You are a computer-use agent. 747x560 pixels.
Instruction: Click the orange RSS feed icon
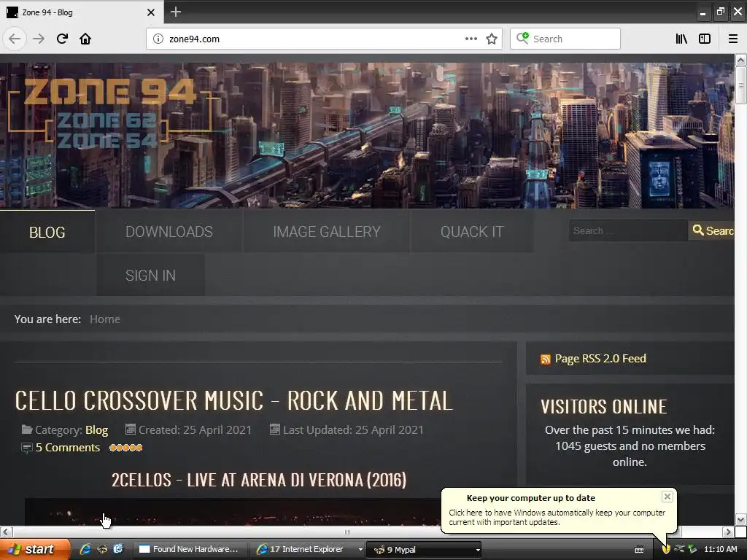545,359
